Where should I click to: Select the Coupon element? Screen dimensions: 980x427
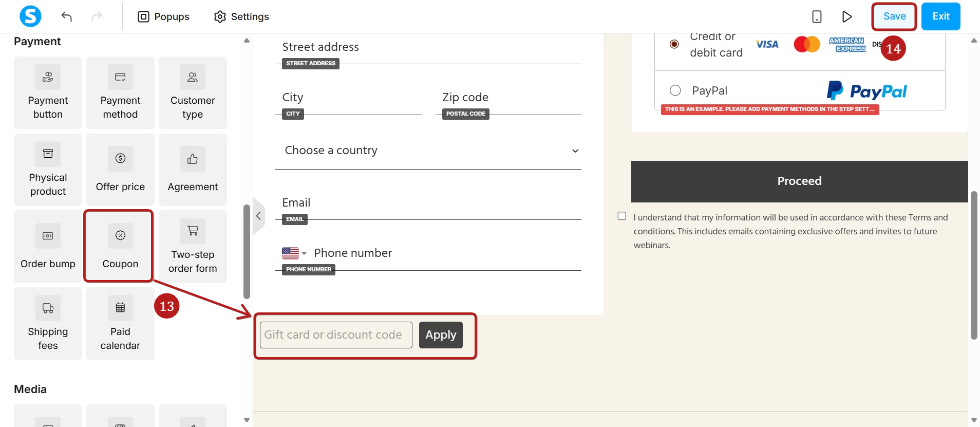click(x=120, y=247)
